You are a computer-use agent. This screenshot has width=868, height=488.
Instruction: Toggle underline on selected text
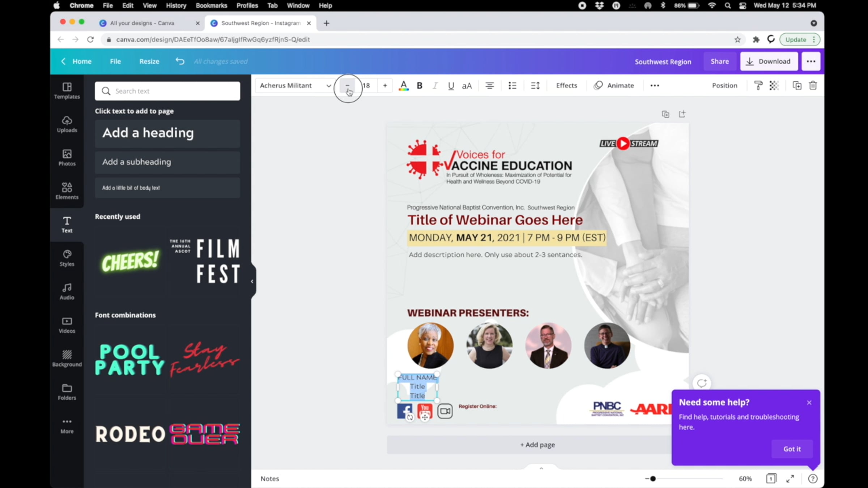point(451,86)
